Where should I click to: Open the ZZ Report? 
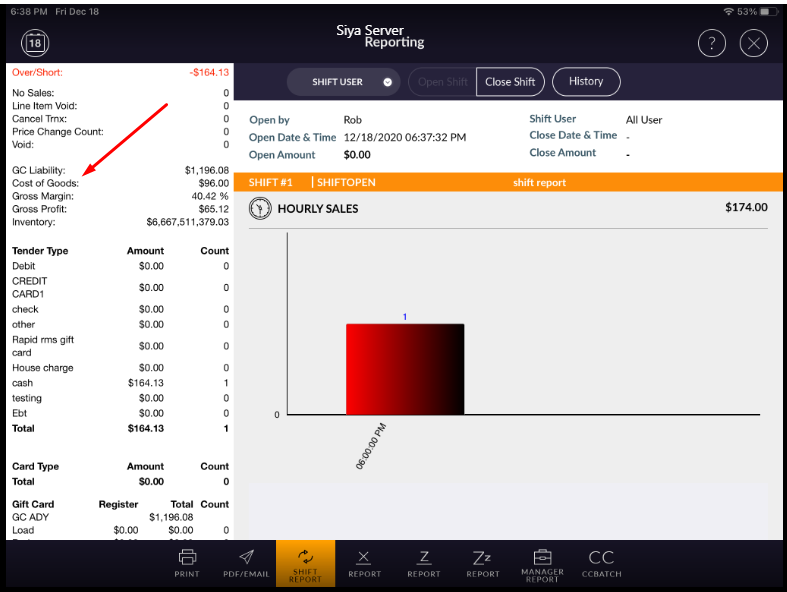coord(483,563)
